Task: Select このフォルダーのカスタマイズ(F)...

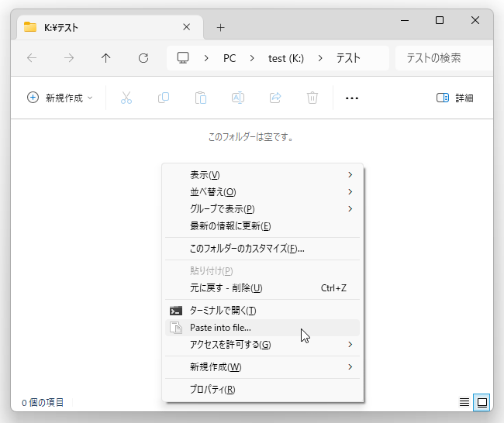Action: point(262,248)
